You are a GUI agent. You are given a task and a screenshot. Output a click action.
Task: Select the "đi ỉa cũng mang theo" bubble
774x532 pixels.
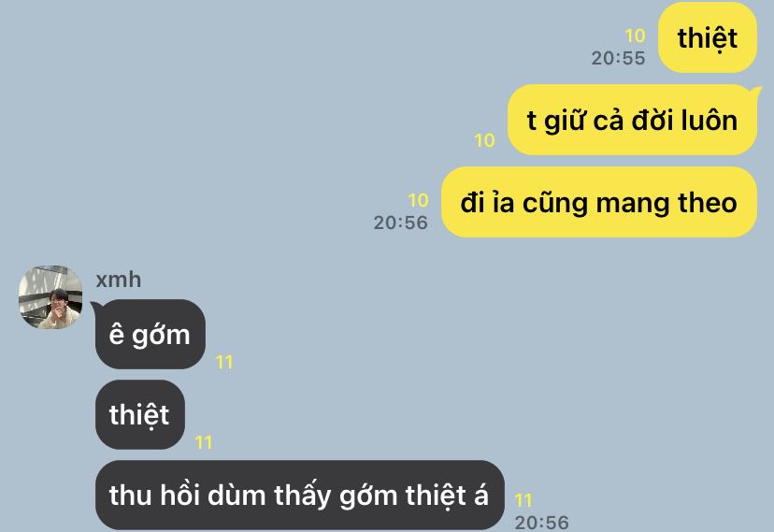[x=599, y=202]
